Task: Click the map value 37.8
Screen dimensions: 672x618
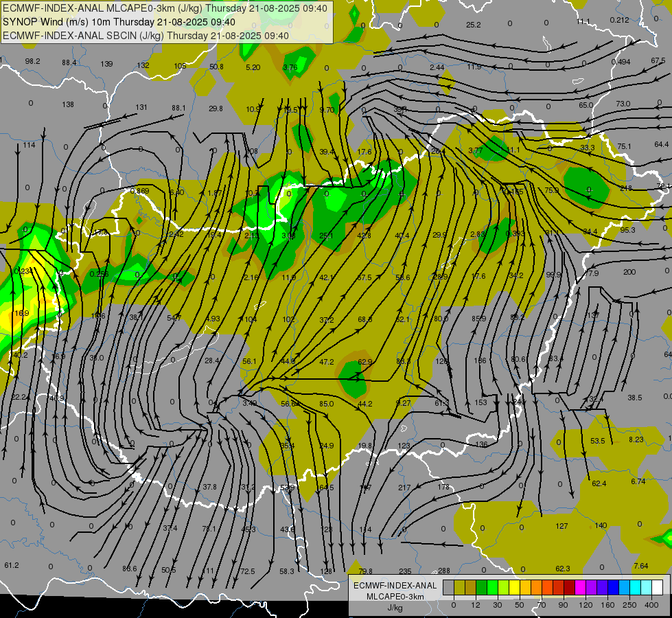Action: [x=209, y=487]
